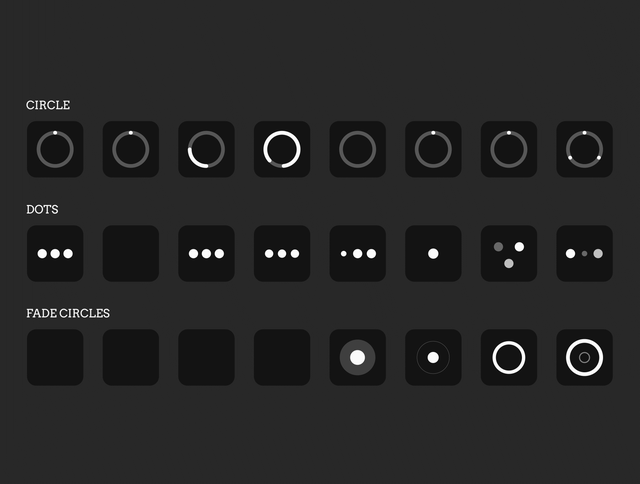Select first circle loader in Circle row
The image size is (640, 484).
(55, 149)
